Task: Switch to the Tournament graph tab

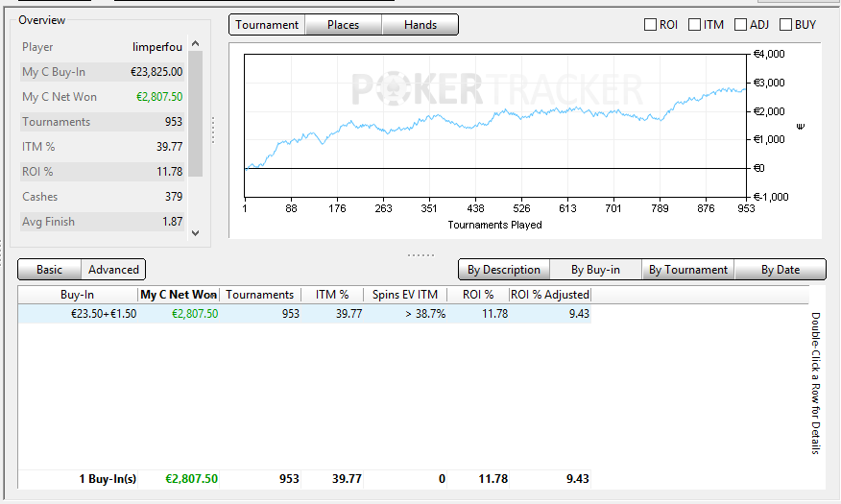Action: tap(267, 25)
